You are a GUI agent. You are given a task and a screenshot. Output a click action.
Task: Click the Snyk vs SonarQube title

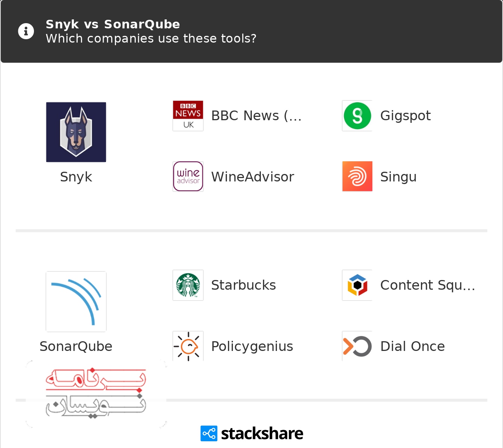[113, 24]
